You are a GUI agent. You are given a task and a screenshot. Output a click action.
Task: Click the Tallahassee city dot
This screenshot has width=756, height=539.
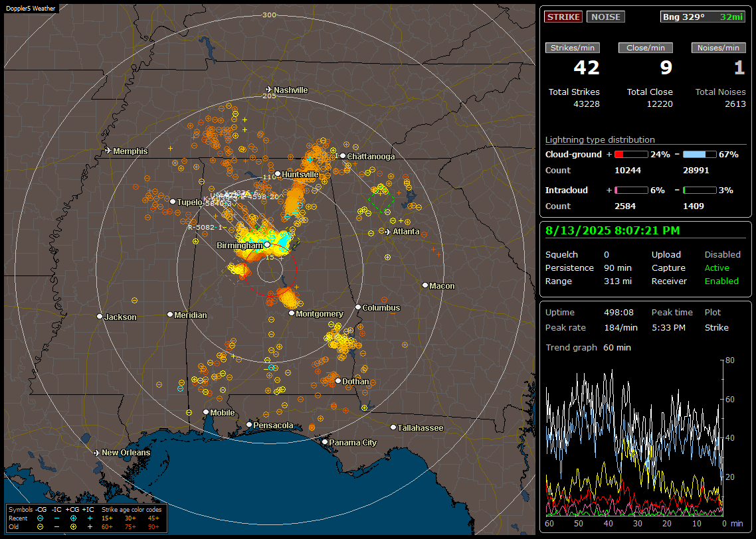point(393,427)
